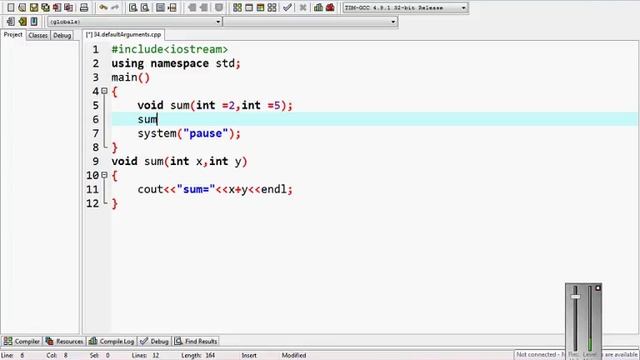Undo the last edit via toolbar
The width and height of the screenshot is (640, 360).
coord(103,7)
